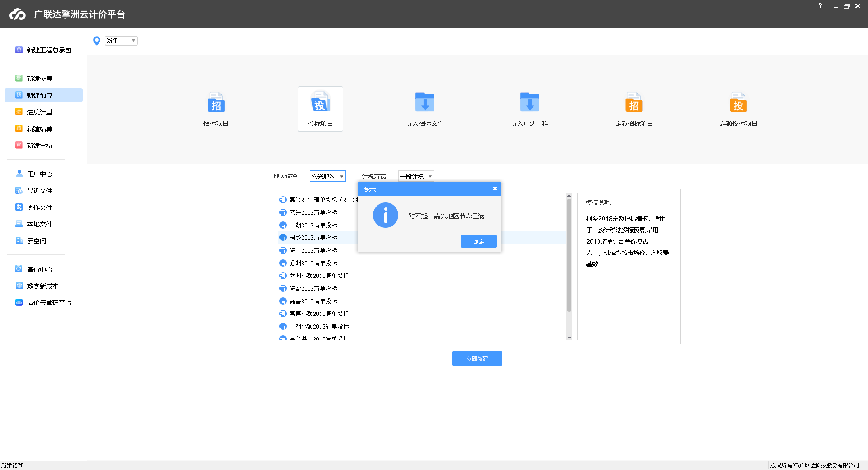Viewport: 868px width, 470px height.
Task: Close the 提示 dialog with X
Action: pyautogui.click(x=495, y=189)
